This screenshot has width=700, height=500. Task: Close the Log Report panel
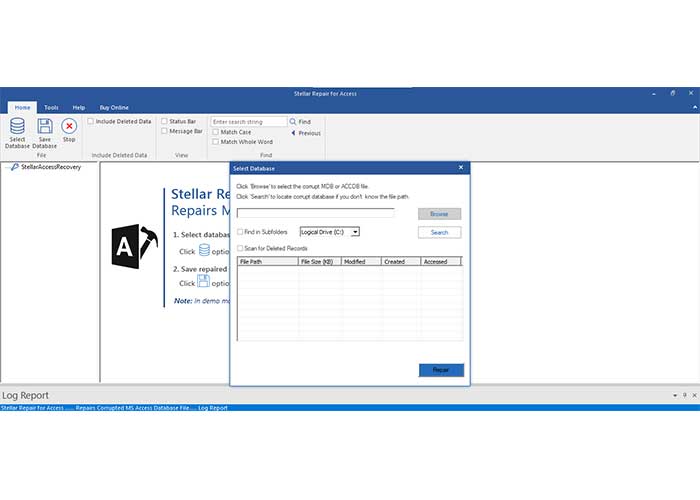[694, 395]
